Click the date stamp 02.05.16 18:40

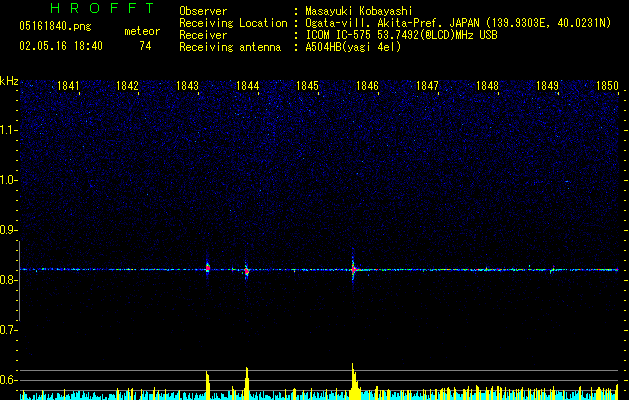click(x=61, y=46)
